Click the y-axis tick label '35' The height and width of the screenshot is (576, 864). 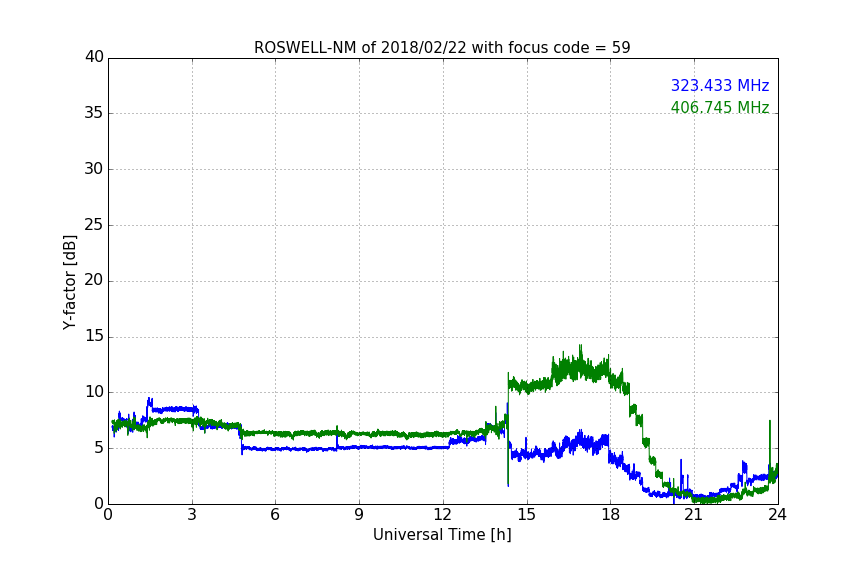(x=94, y=113)
